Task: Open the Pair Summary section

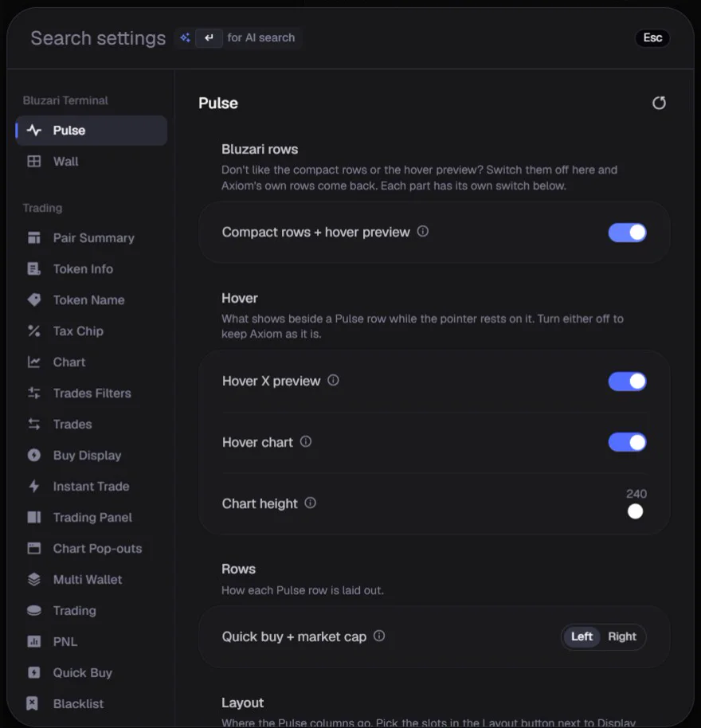Action: 92,237
